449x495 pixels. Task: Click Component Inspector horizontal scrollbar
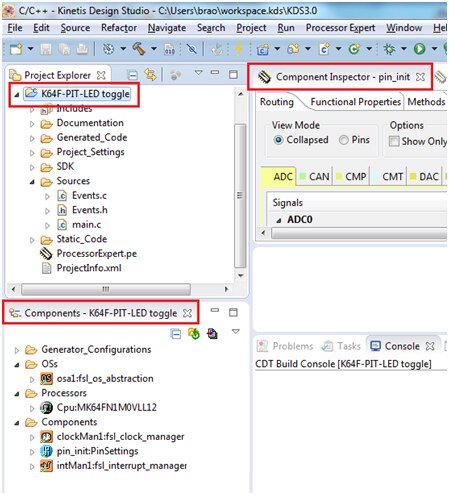359,233
